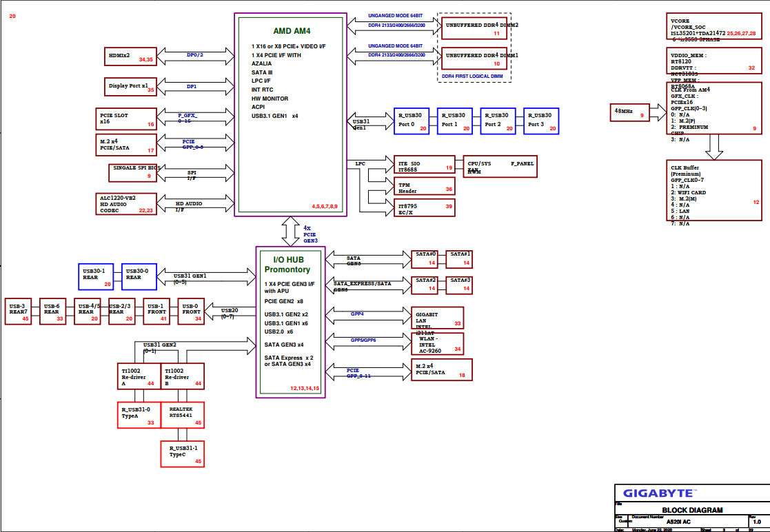The width and height of the screenshot is (770, 532).
Task: Click the R_USB30 Port 0 block
Action: pos(412,121)
